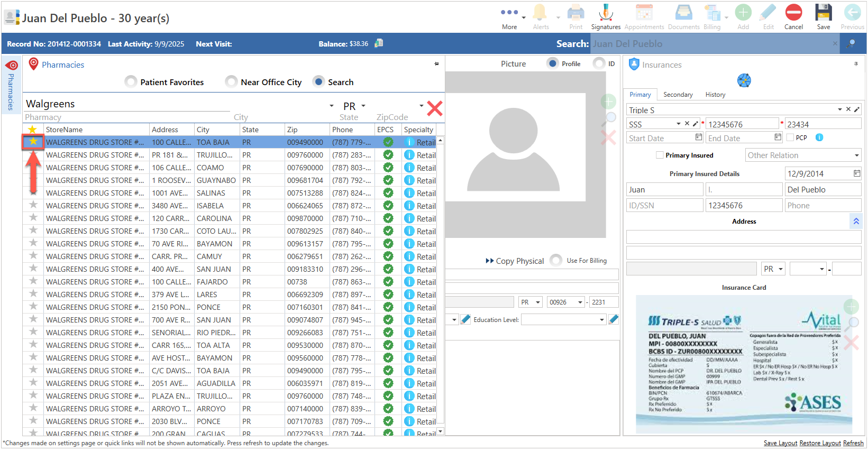Click the Print toolbar icon

click(x=575, y=17)
